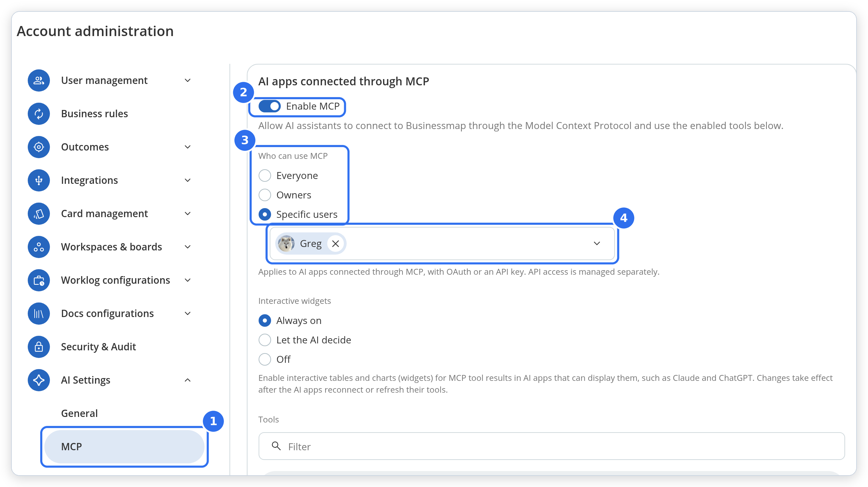This screenshot has height=487, width=868.
Task: Click the Integrations plug icon
Action: point(39,180)
